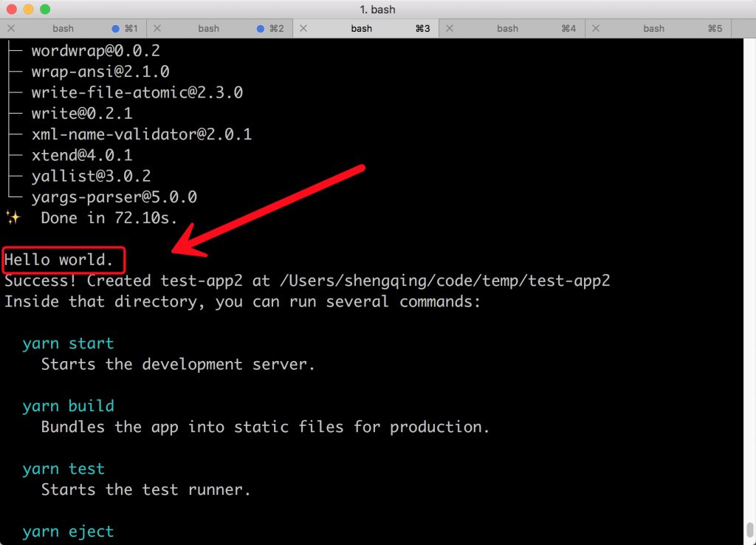Click the highlighted "Hello world." output line

click(60, 260)
